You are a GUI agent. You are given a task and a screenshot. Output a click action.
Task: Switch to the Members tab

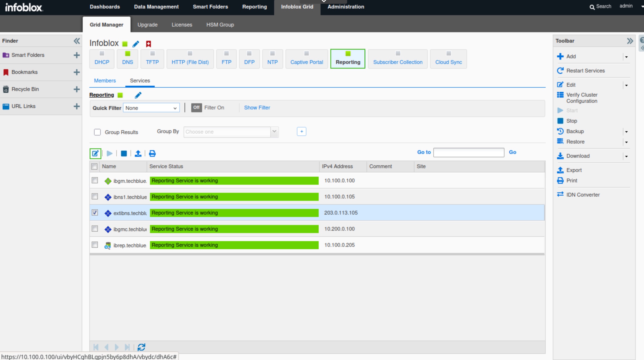click(105, 81)
